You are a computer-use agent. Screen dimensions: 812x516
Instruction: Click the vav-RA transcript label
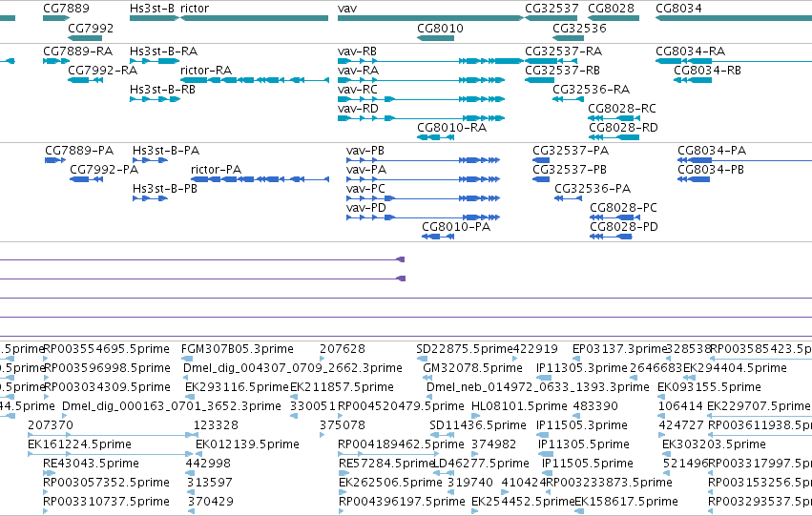(359, 71)
